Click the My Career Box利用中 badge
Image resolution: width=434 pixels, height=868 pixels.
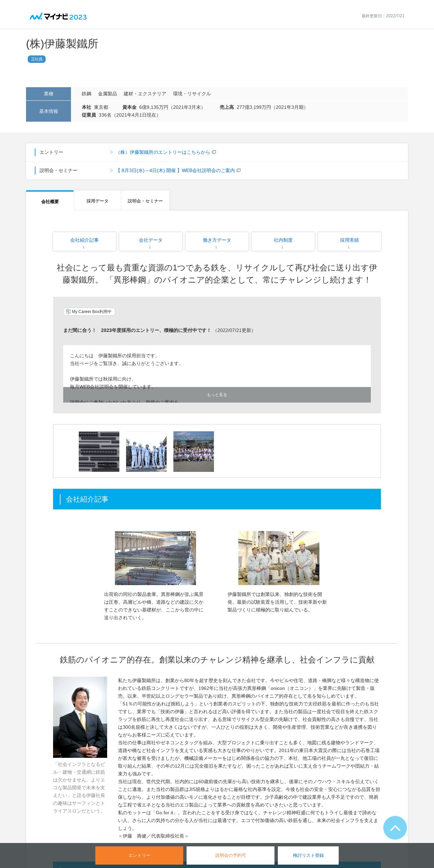click(89, 312)
